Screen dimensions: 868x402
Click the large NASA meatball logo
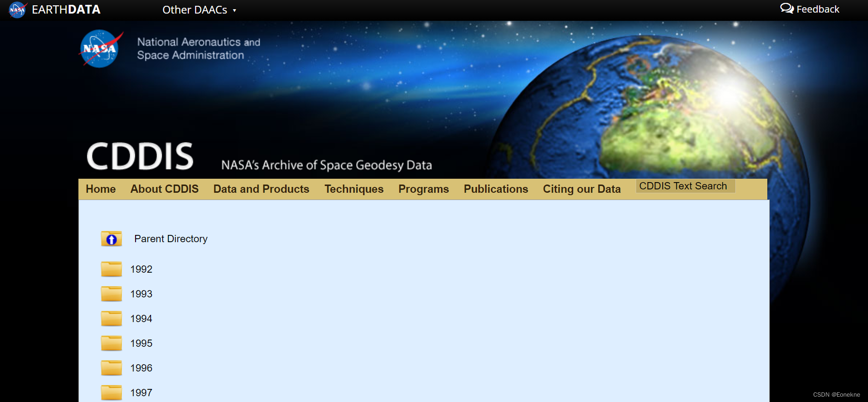(x=101, y=49)
